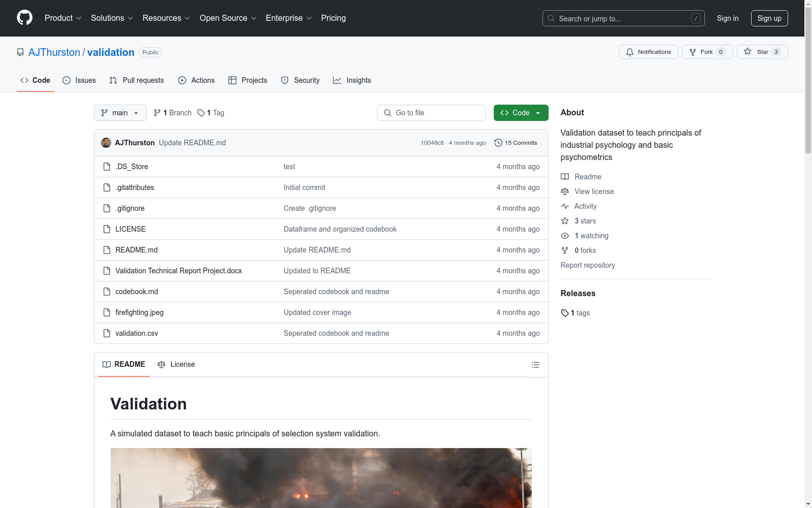The height and width of the screenshot is (508, 812).
Task: Click the book icon beside Readme link
Action: click(565, 177)
